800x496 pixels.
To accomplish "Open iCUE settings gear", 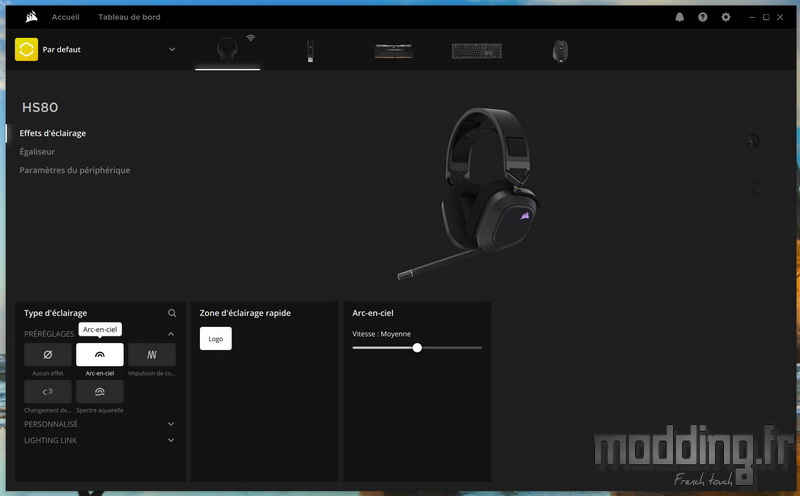I will (726, 17).
